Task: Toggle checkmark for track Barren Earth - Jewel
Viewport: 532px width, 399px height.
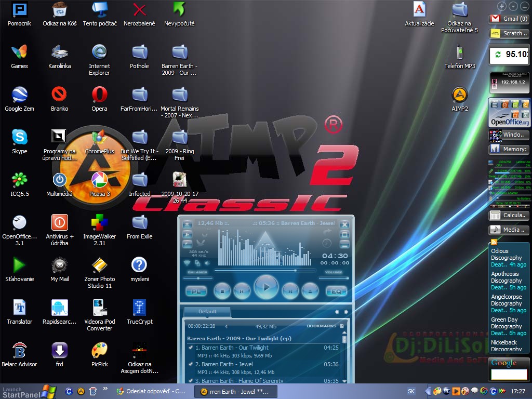Action: (x=191, y=365)
